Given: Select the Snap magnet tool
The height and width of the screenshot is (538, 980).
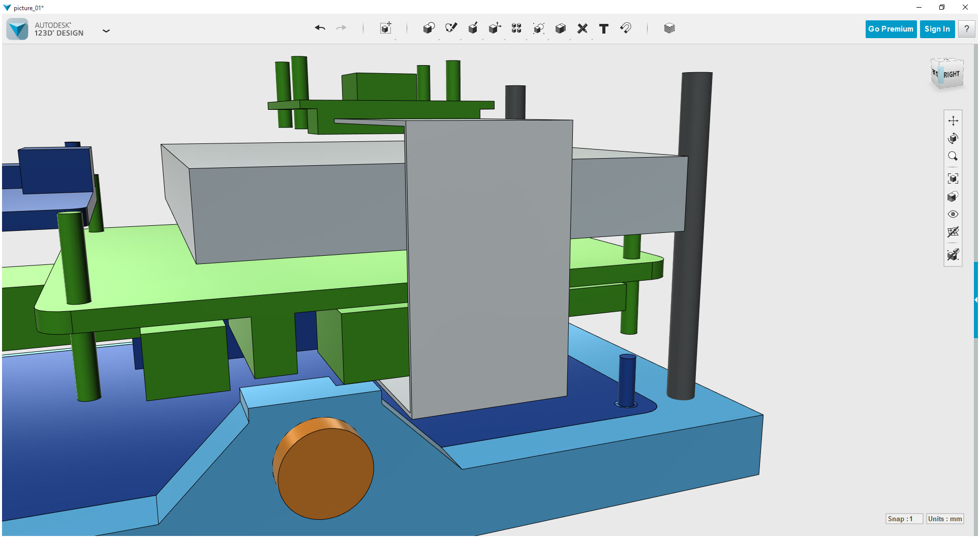Looking at the screenshot, I should (626, 29).
